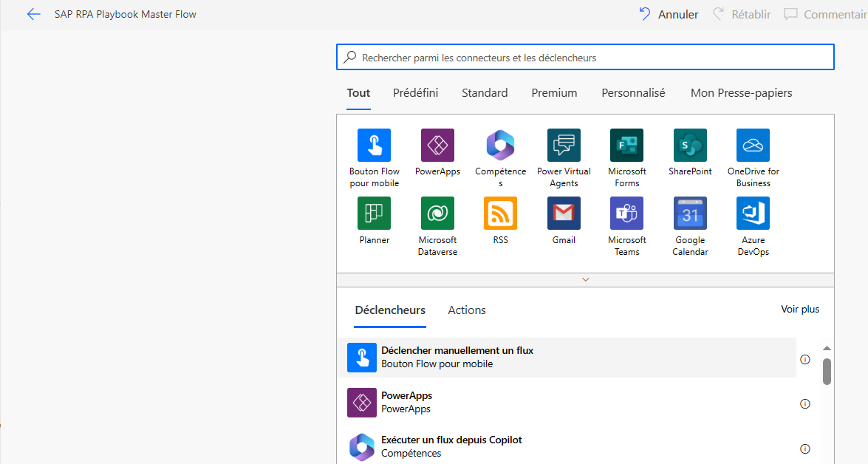868x464 pixels.
Task: Pick the SharePoint connector
Action: click(690, 145)
